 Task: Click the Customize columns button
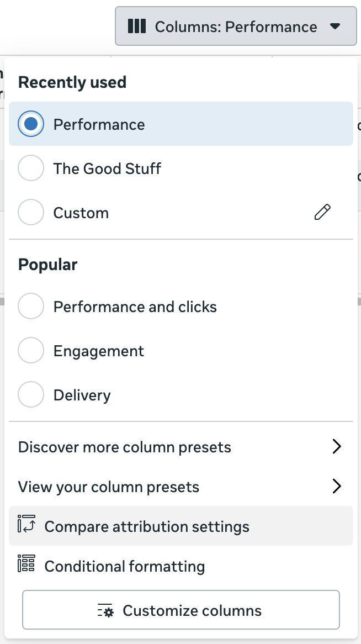click(x=181, y=610)
